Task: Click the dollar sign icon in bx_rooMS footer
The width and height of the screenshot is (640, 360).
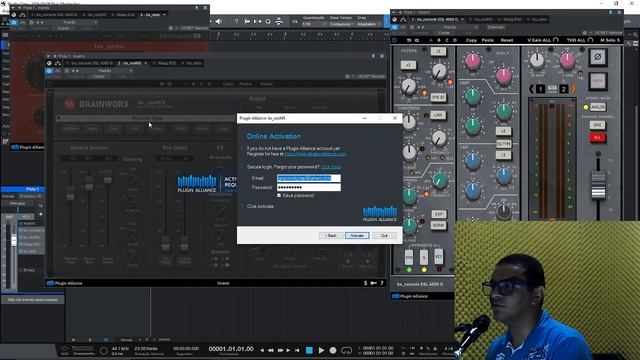Action: 365,283
